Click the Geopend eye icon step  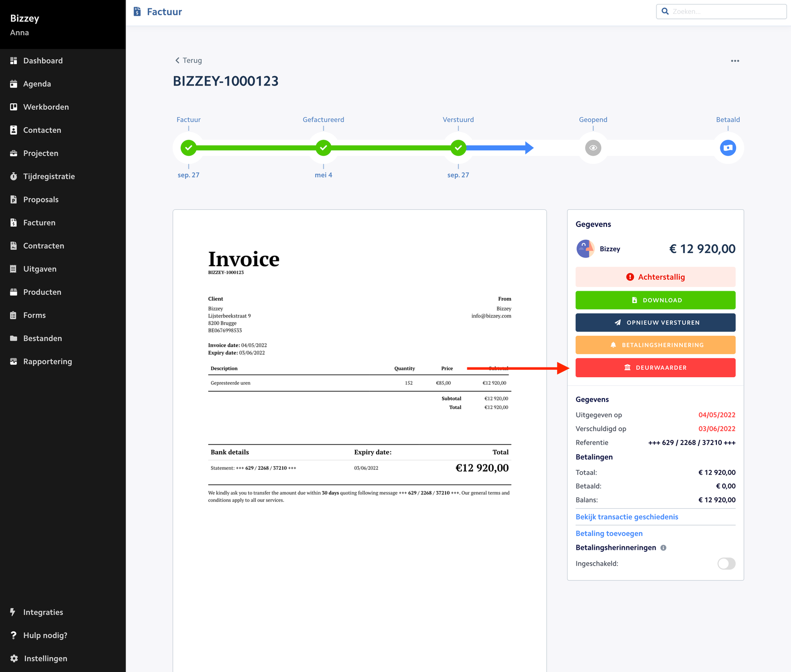point(593,148)
